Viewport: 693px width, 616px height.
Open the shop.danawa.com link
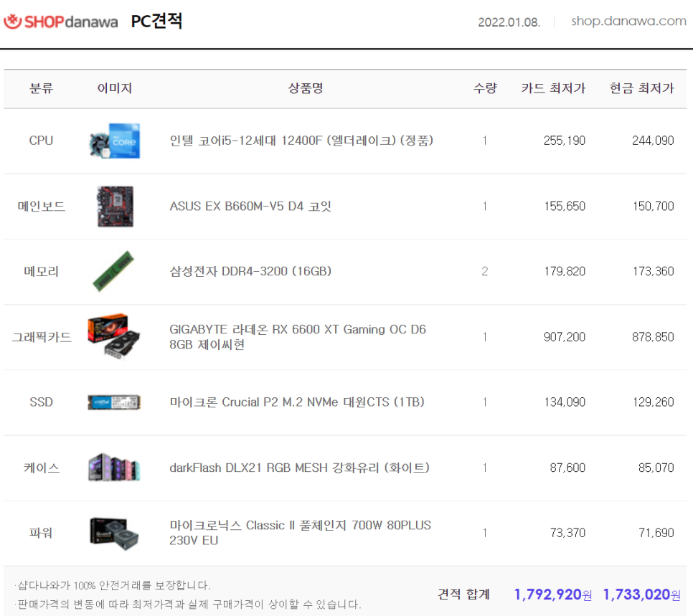pyautogui.click(x=628, y=21)
